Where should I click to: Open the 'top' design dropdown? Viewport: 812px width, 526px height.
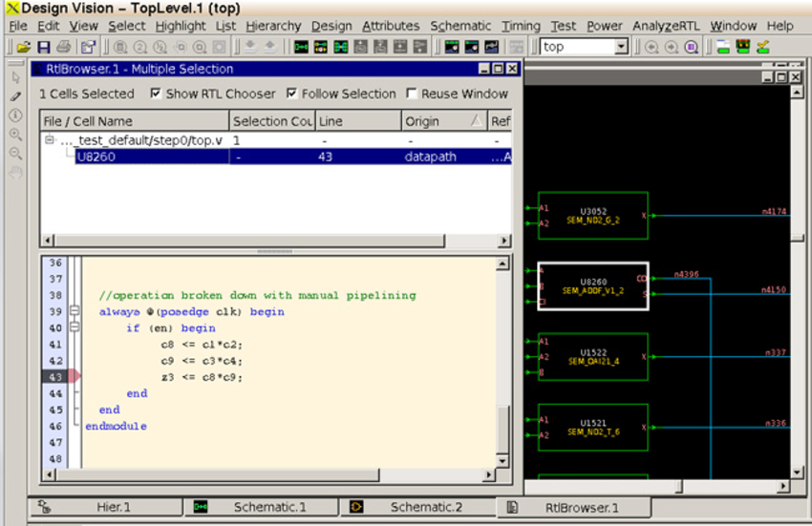point(620,46)
